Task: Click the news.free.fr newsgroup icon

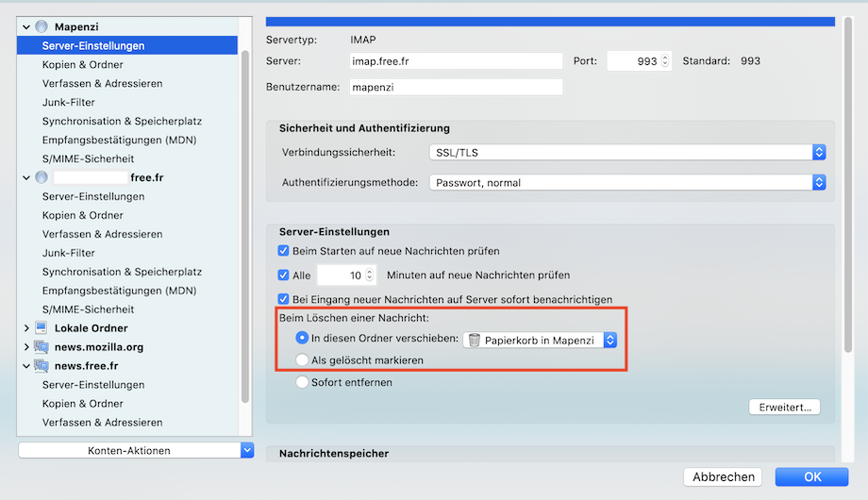Action: tap(42, 365)
